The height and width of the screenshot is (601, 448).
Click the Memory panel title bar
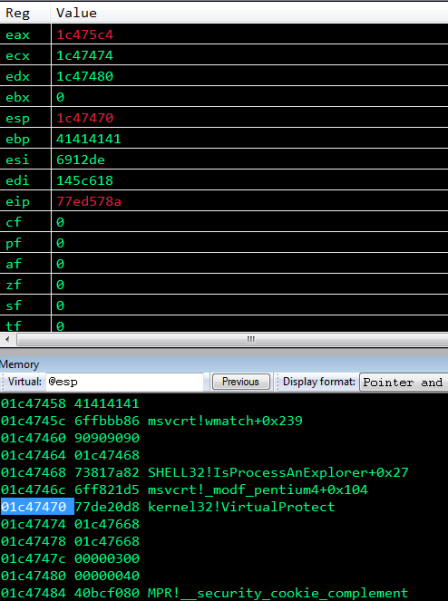point(224,364)
